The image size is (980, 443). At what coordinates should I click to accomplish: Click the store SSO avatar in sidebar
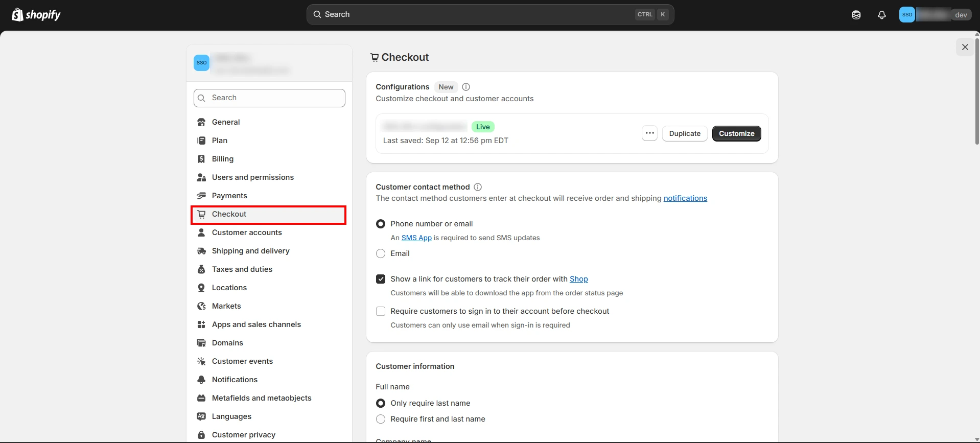(x=202, y=63)
